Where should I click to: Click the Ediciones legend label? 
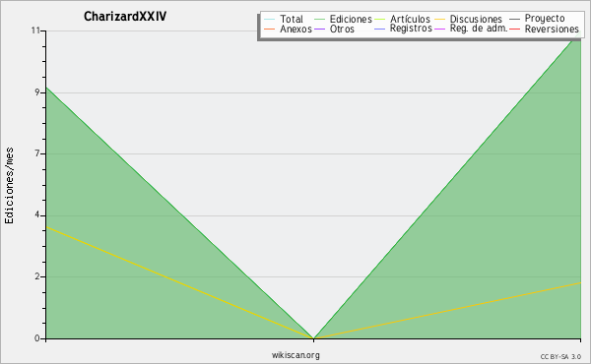click(x=351, y=19)
